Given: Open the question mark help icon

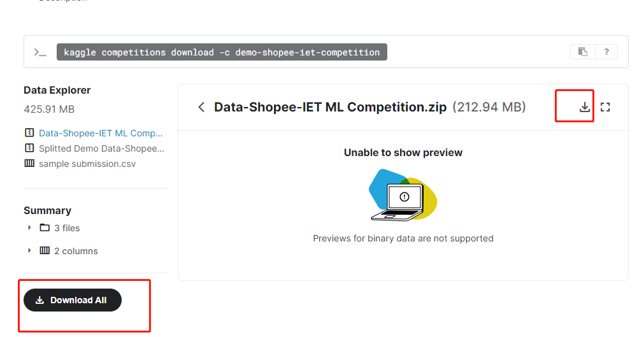Looking at the screenshot, I should click(606, 52).
